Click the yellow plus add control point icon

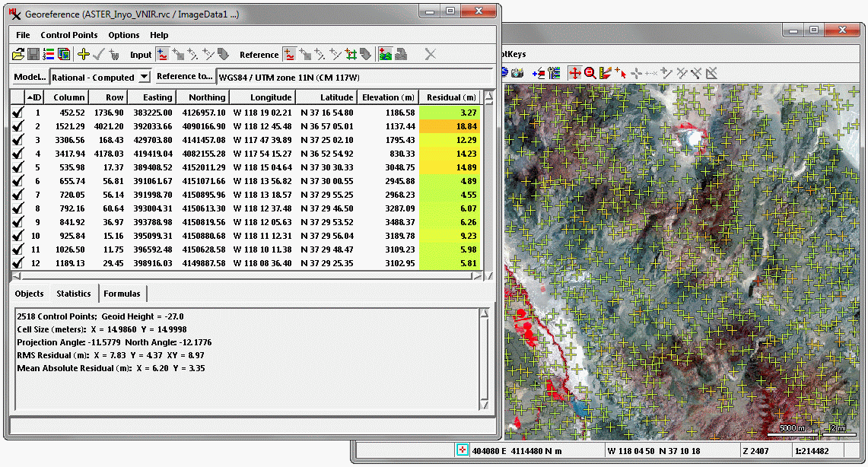(84, 54)
